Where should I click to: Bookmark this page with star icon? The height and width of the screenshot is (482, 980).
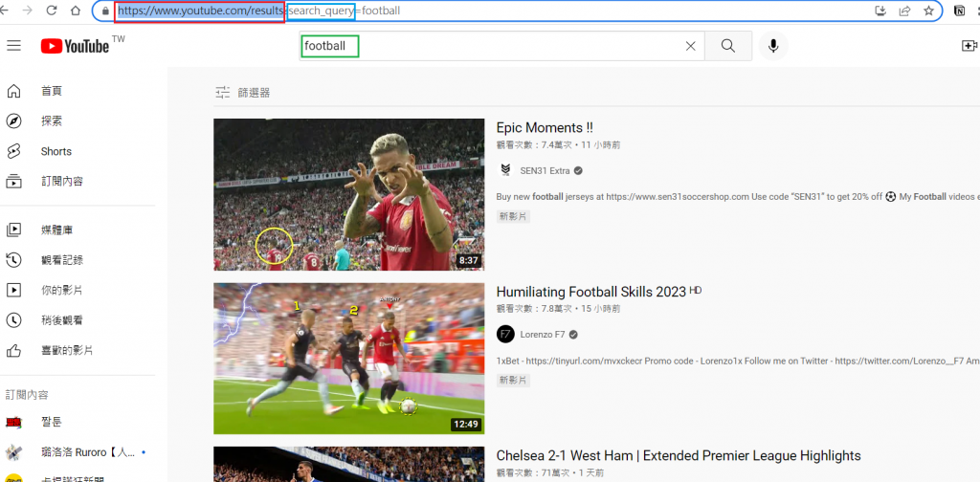(x=928, y=11)
